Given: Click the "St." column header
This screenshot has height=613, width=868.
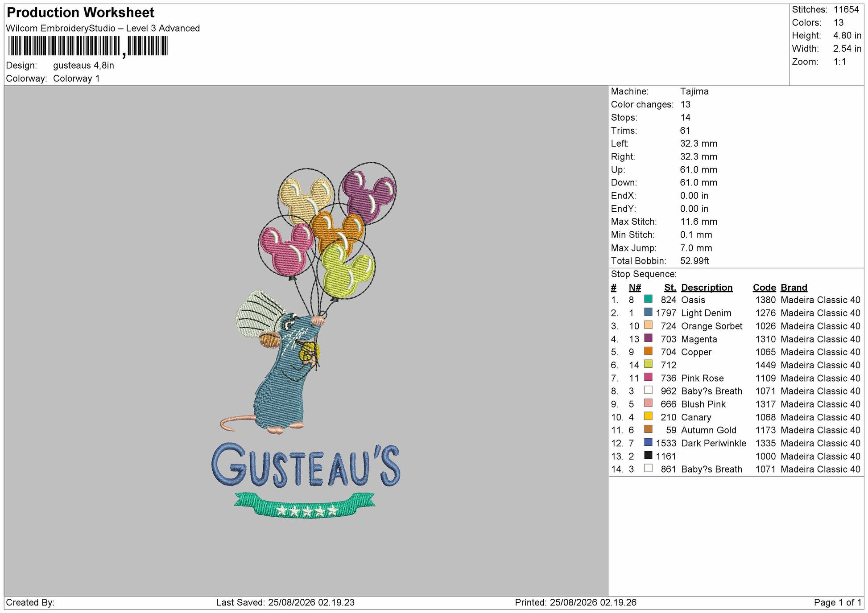Looking at the screenshot, I should pos(670,288).
